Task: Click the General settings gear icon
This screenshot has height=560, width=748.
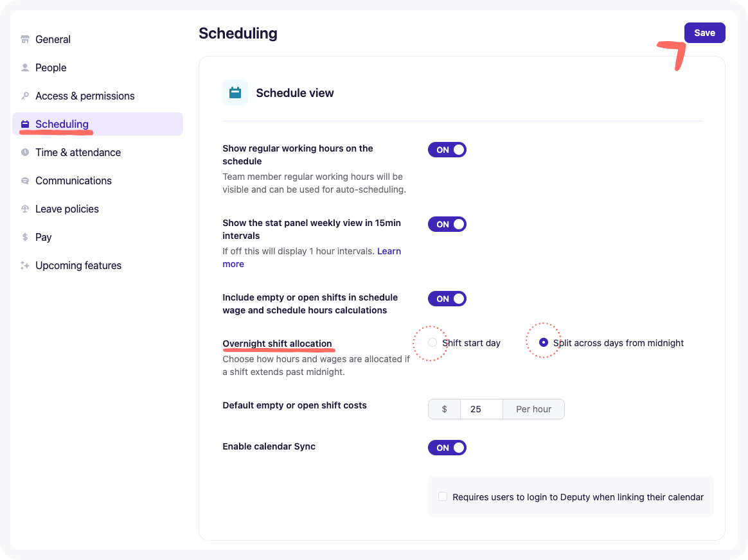Action: click(24, 39)
